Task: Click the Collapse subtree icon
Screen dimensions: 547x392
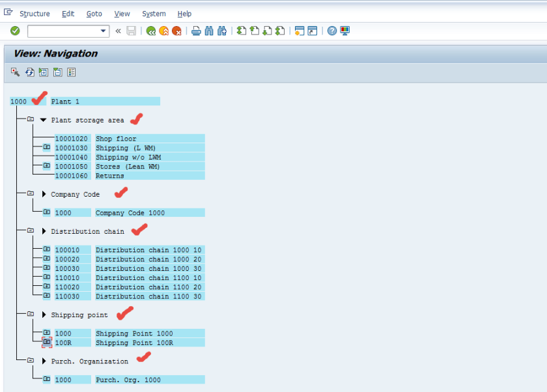Action: (x=57, y=72)
